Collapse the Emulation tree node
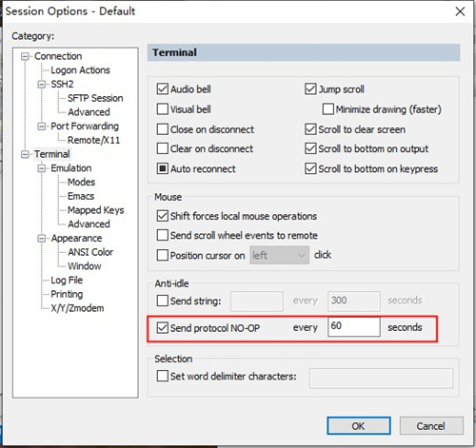The width and height of the screenshot is (476, 448). [x=41, y=168]
